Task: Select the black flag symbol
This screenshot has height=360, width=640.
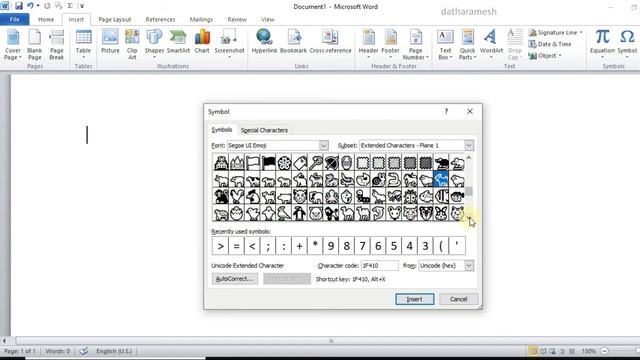Action: point(269,163)
